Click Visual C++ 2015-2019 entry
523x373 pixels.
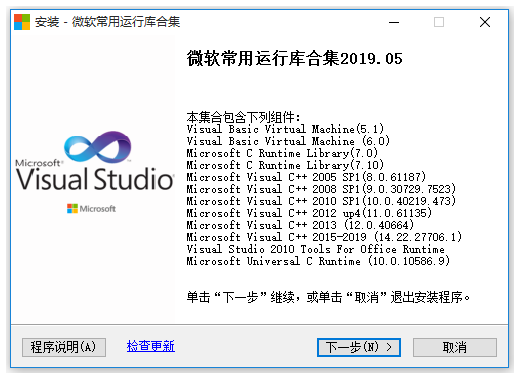click(324, 237)
